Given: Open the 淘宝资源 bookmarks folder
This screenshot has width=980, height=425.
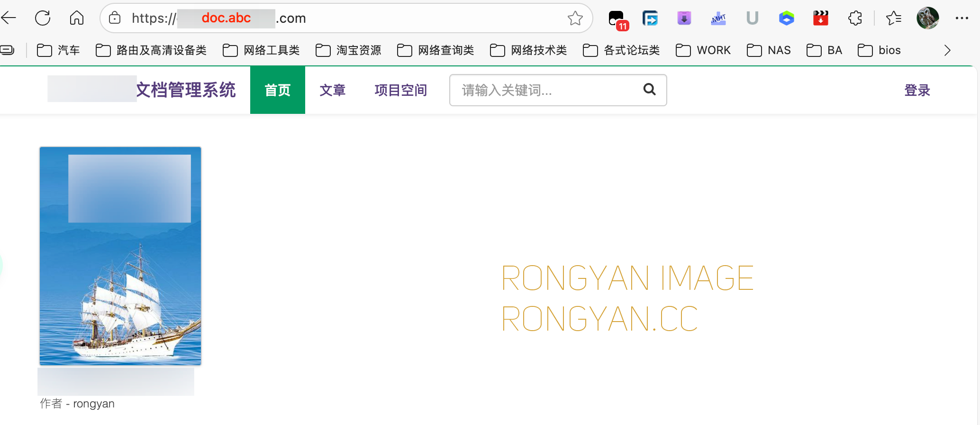Looking at the screenshot, I should tap(348, 50).
